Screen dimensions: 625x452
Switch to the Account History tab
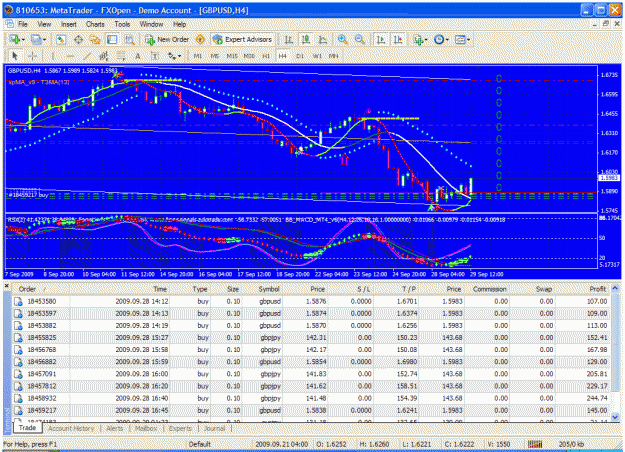pos(71,428)
